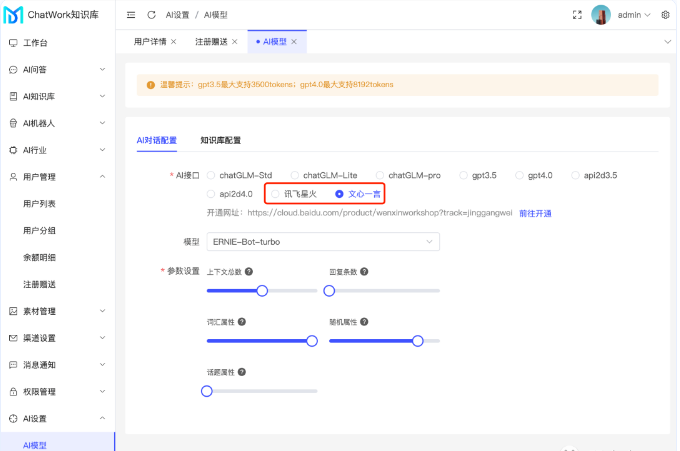Click the ChatWork logo icon
680x451 pixels.
click(13, 15)
